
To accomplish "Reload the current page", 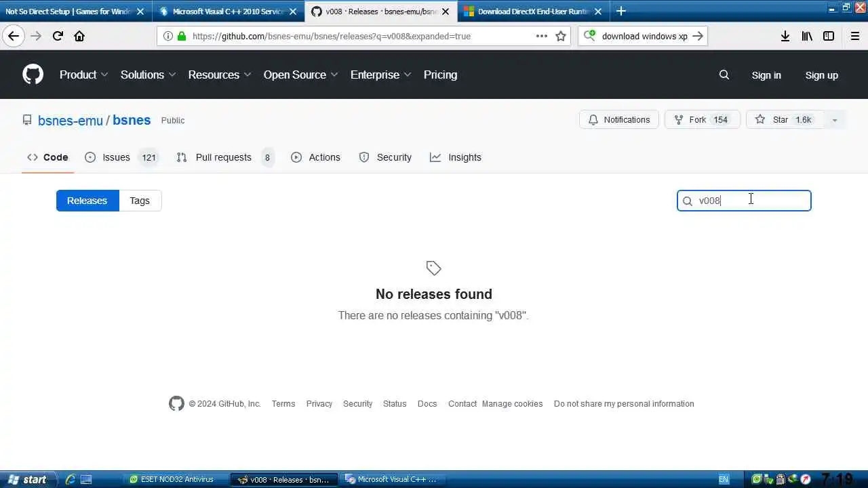I will click(58, 36).
